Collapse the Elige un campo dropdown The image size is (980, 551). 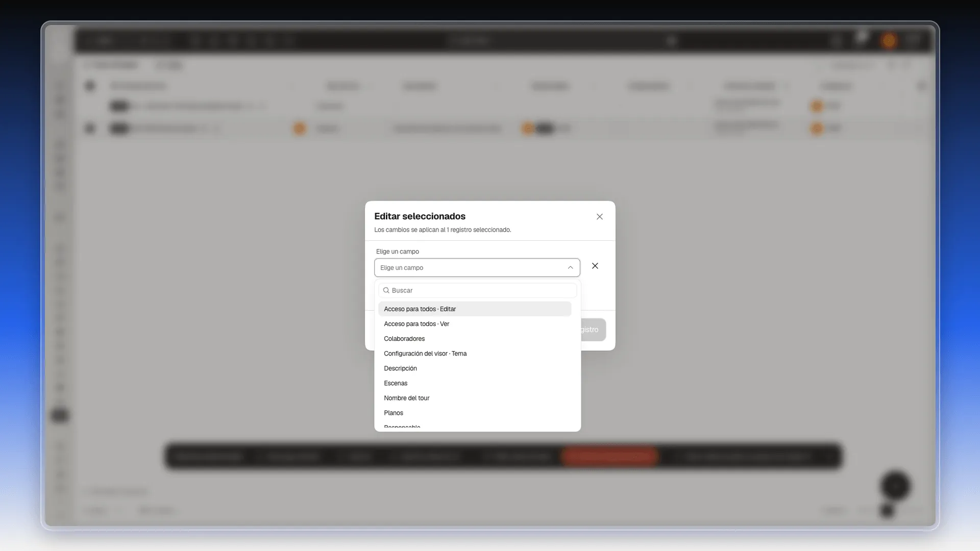[x=477, y=268]
